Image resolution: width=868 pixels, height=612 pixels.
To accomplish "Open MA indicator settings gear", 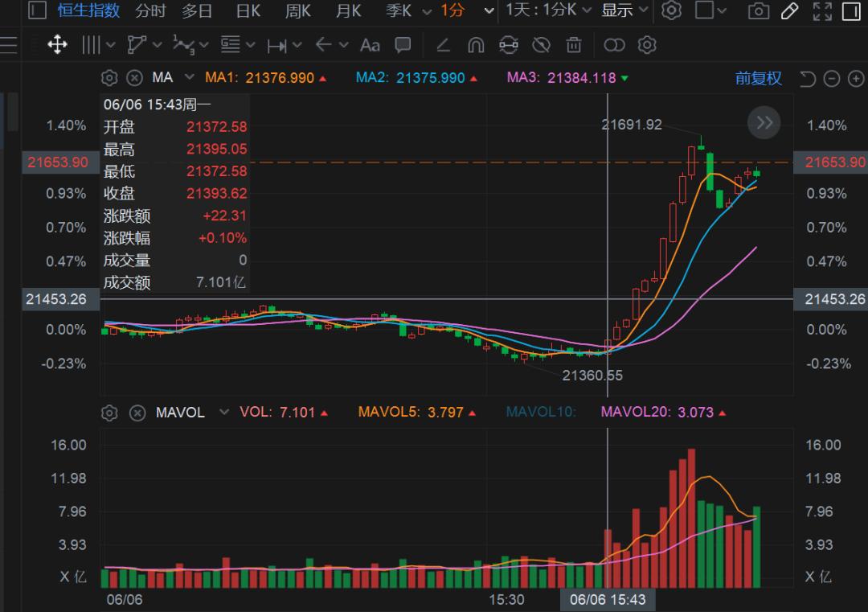I will point(109,78).
